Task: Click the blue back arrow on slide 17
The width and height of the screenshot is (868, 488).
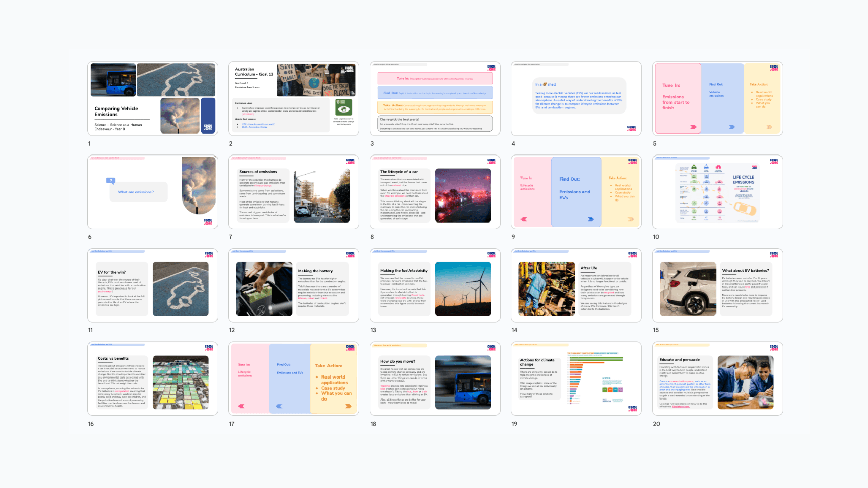Action: click(x=279, y=406)
